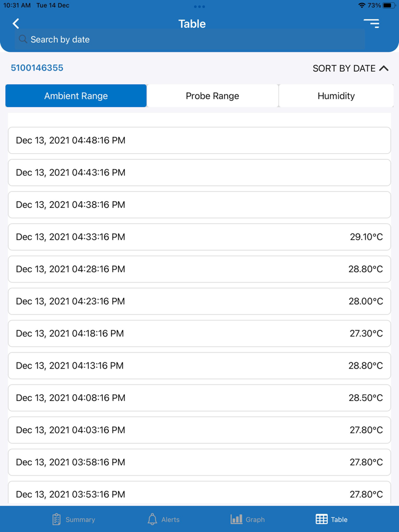The height and width of the screenshot is (532, 399).
Task: Switch to Ambient Range tab
Action: [x=76, y=96]
